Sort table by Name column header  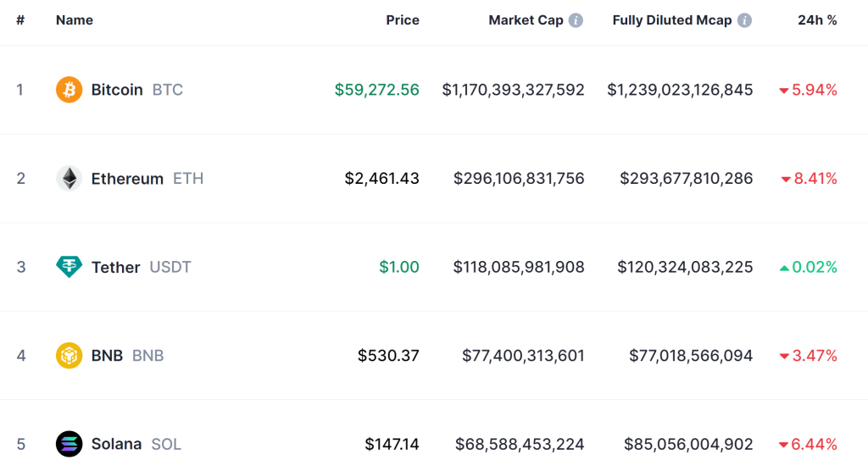pyautogui.click(x=75, y=20)
